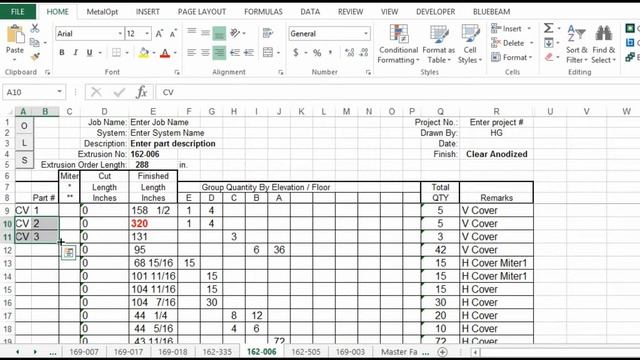
Task: Select the Format Painter brush
Action: coord(35,56)
